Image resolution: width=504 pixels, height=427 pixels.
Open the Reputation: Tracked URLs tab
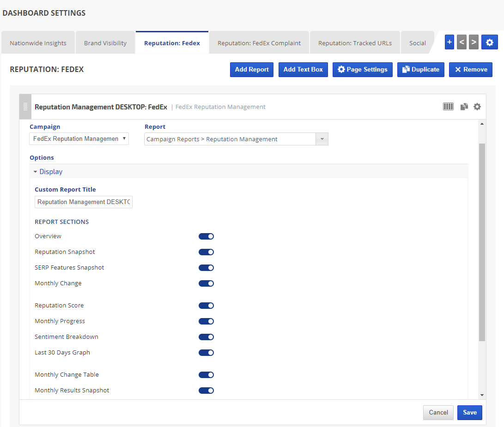click(355, 43)
